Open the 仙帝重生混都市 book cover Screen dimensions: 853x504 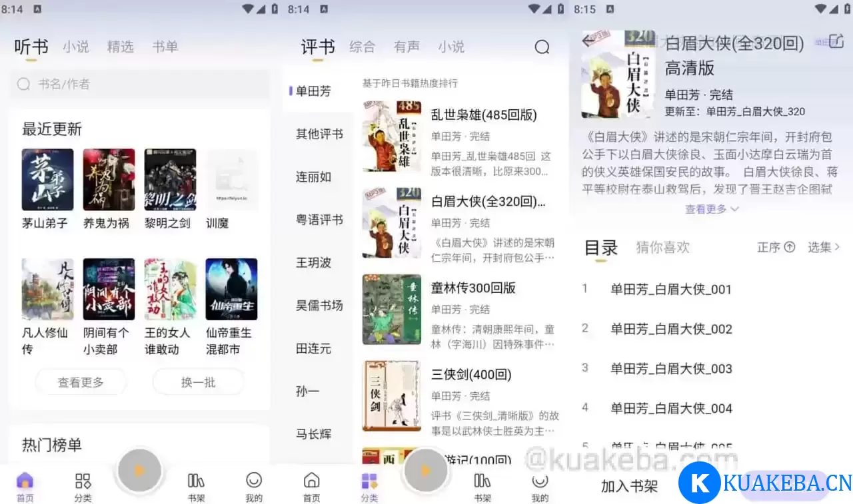tap(231, 290)
